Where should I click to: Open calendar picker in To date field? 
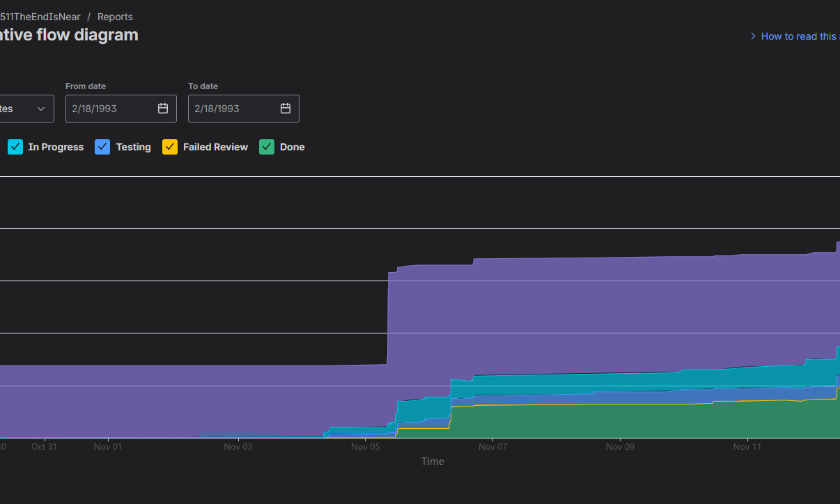click(286, 109)
